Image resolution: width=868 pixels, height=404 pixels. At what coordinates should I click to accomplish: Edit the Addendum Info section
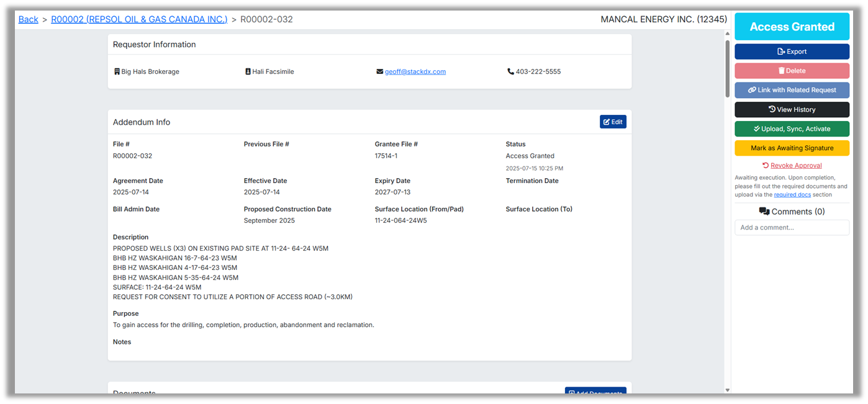613,122
